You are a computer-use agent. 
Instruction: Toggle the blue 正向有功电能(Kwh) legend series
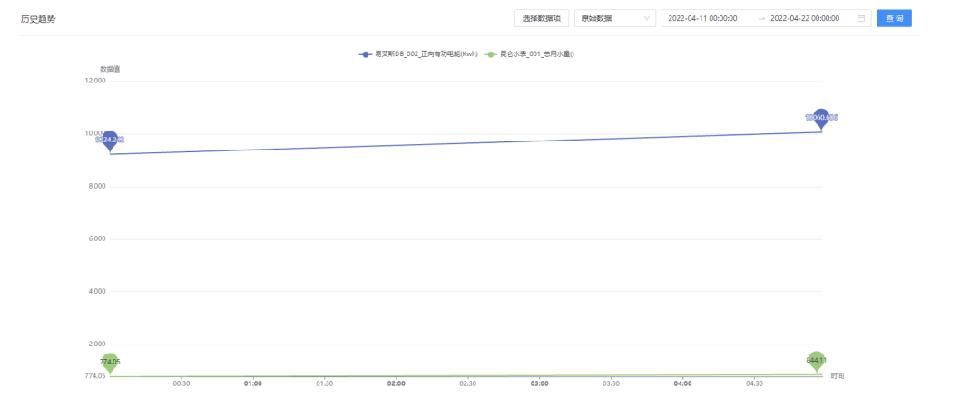(420, 54)
